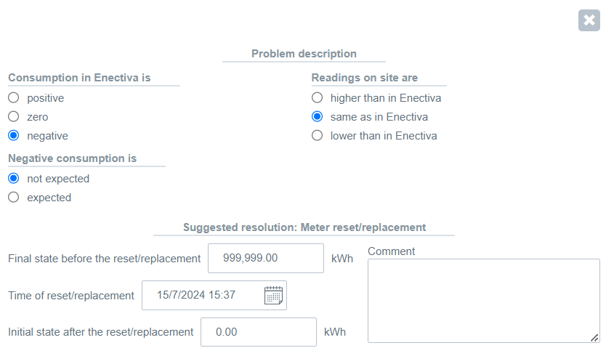This screenshot has height=364, width=606.
Task: Click the 'Final state before the reset/replacement' label
Action: point(104,258)
